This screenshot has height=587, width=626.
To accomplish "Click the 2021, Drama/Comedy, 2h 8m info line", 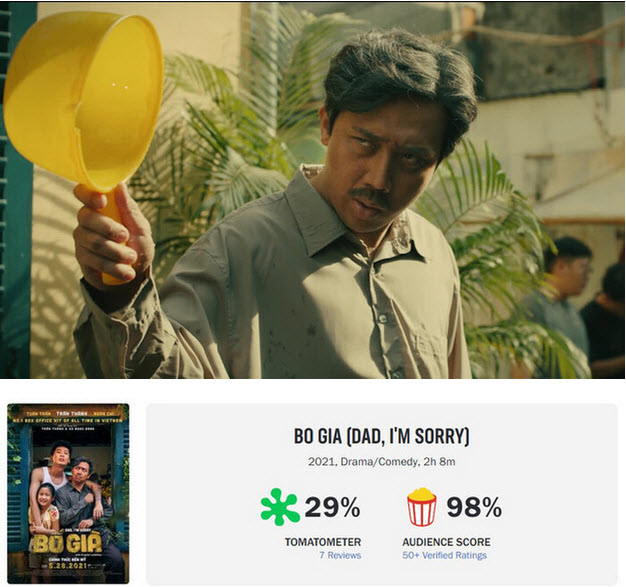I will tap(381, 462).
